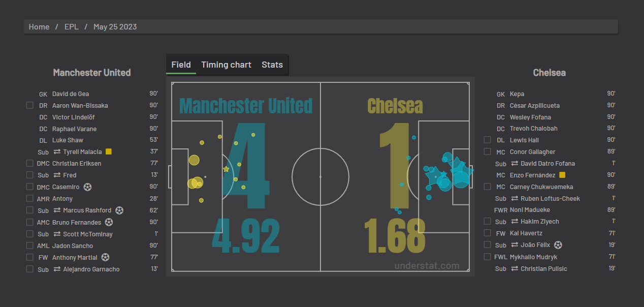Check the box beside Kai Havertz
The image size is (644, 307).
(x=488, y=233)
